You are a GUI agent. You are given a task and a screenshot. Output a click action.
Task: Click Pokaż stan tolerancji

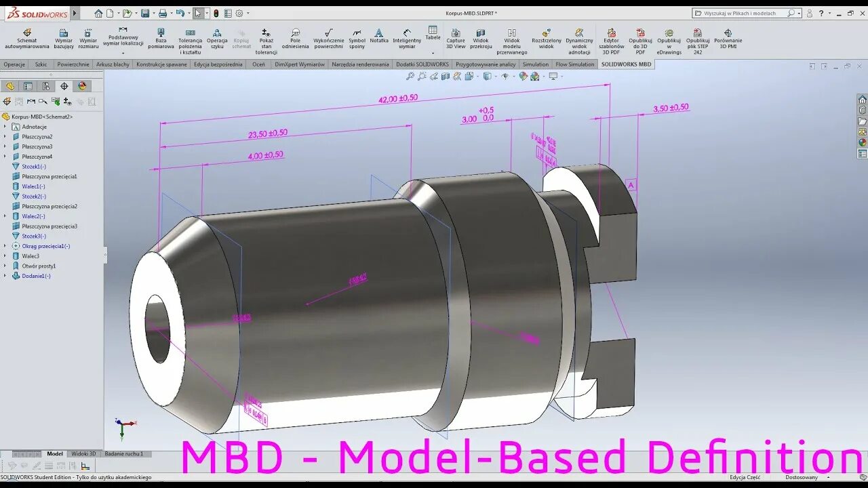[x=266, y=41]
